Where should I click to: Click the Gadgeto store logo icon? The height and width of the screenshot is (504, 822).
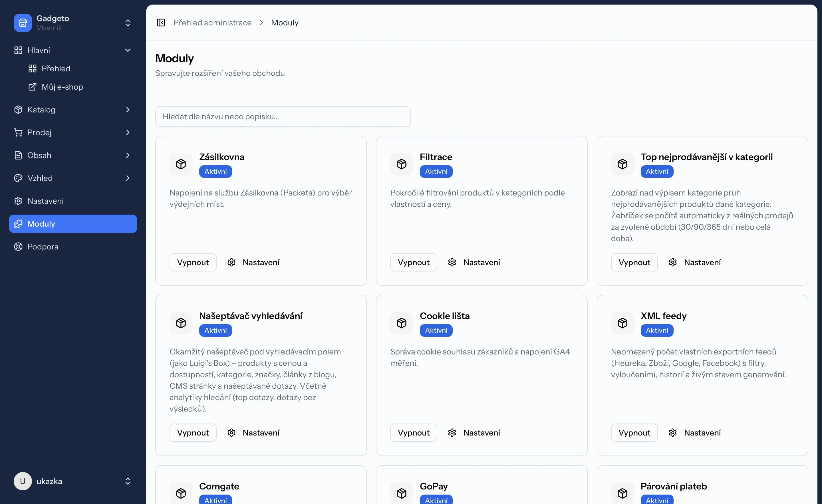click(23, 23)
